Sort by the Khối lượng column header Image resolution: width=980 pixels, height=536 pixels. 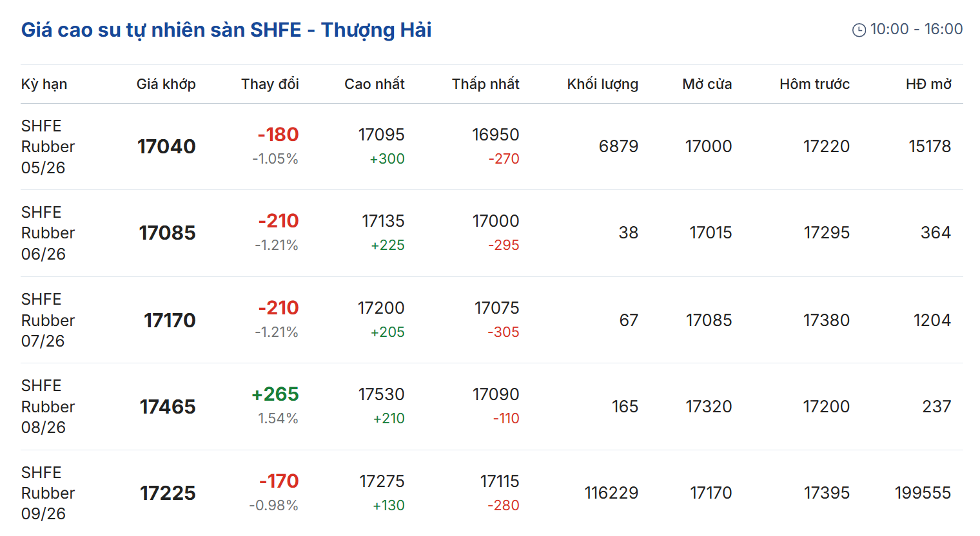click(x=602, y=84)
